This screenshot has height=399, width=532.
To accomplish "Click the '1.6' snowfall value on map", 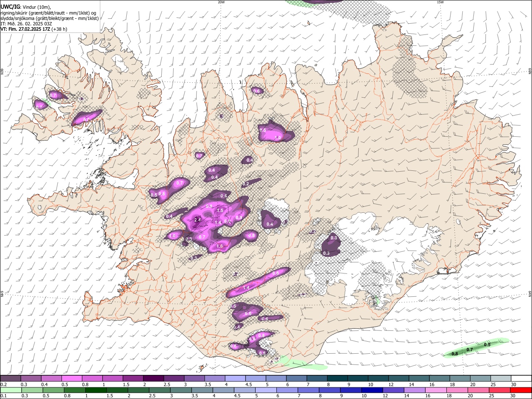I will [x=219, y=246].
